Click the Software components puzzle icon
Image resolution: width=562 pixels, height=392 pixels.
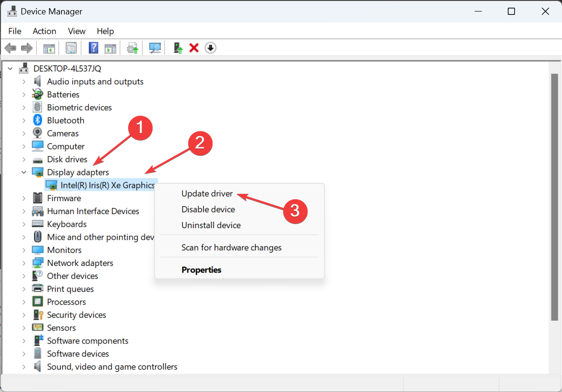tap(38, 340)
